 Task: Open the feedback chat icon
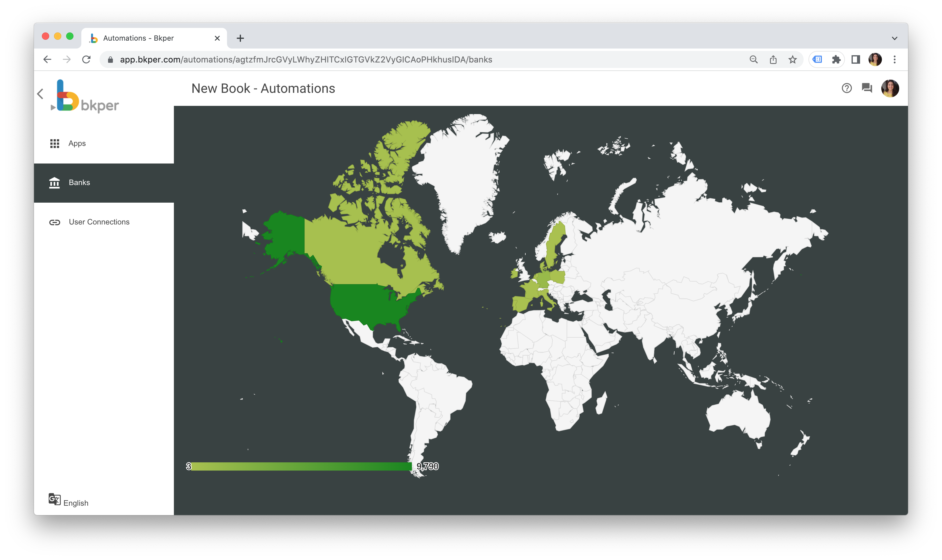coord(867,88)
